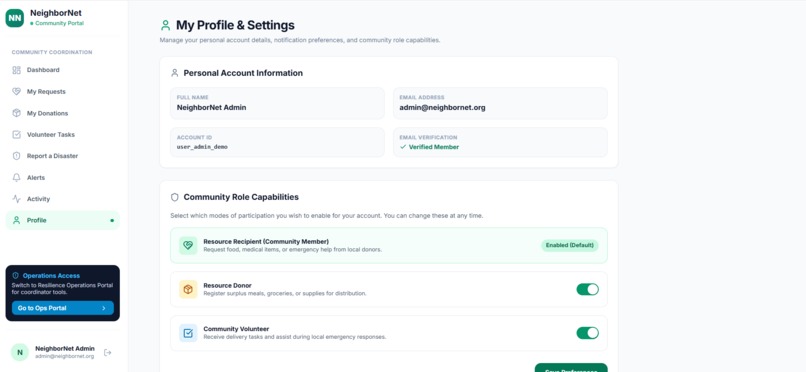
Task: Open Report a Disaster page
Action: [63, 156]
